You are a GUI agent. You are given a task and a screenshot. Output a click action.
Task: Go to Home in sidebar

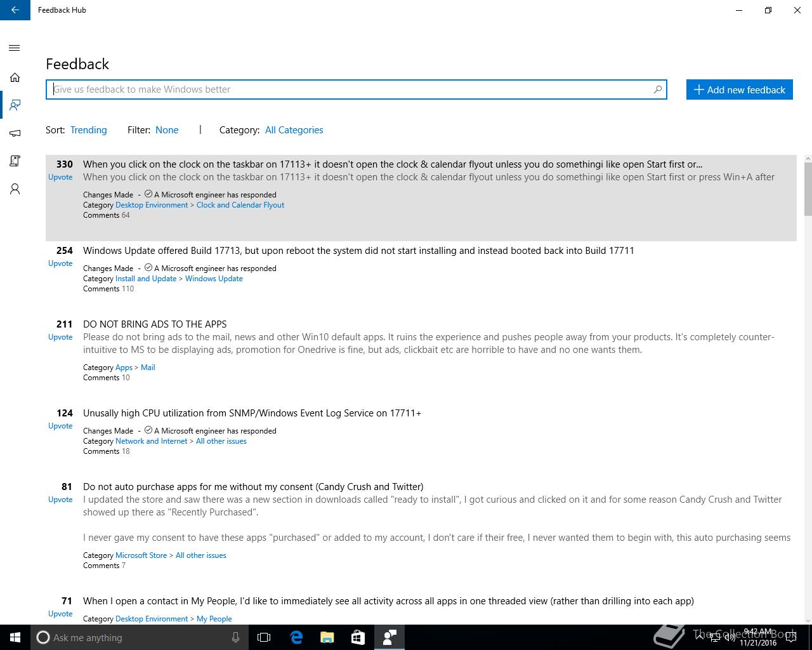tap(15, 77)
